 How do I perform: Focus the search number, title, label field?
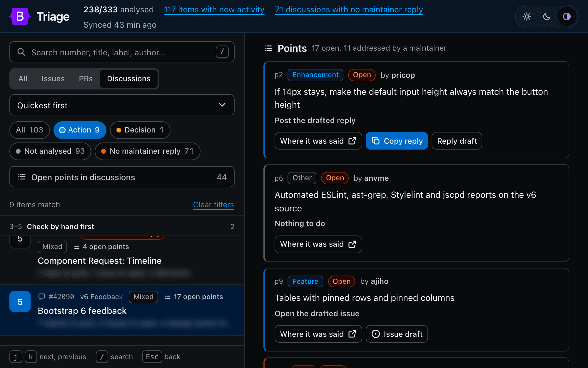(x=122, y=52)
